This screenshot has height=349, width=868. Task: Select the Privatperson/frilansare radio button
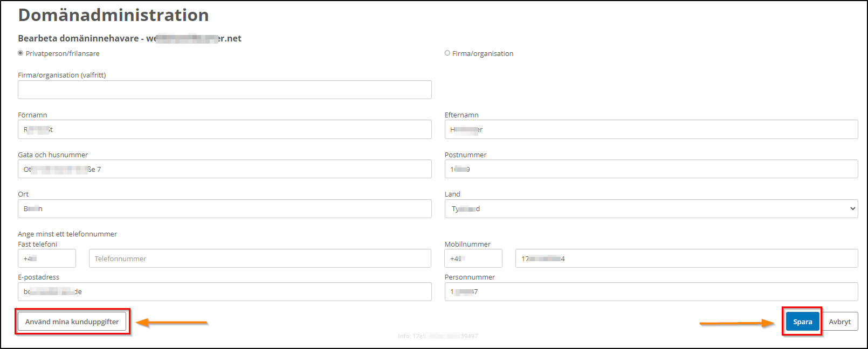[20, 53]
